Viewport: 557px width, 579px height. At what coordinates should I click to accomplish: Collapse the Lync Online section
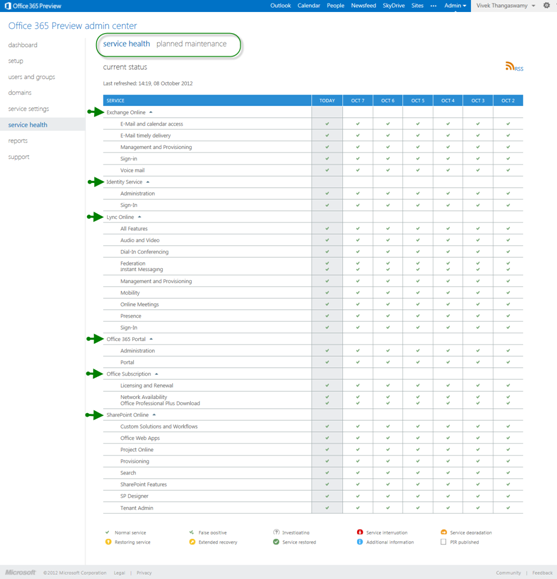(x=139, y=217)
